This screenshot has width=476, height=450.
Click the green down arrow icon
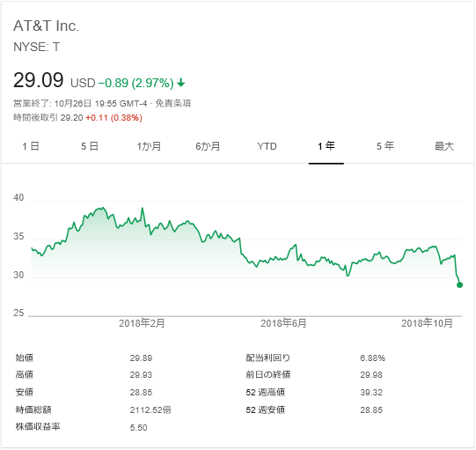pos(181,83)
